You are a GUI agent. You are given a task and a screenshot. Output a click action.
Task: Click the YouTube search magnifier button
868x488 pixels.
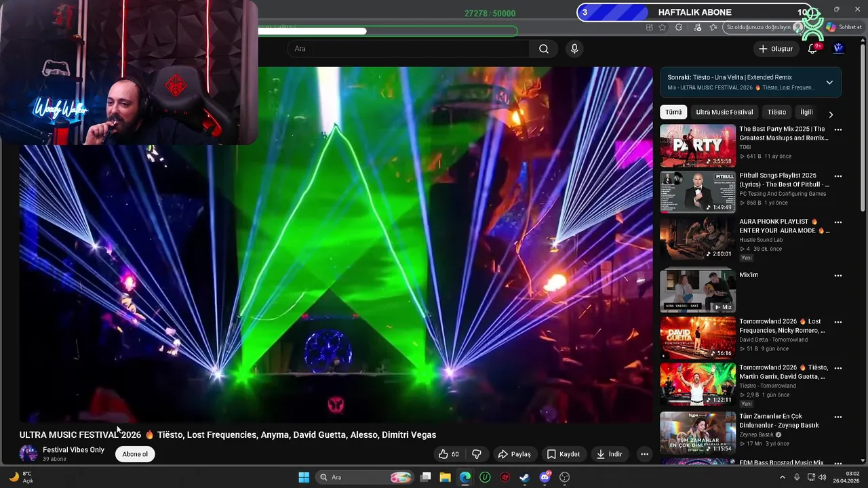[544, 49]
